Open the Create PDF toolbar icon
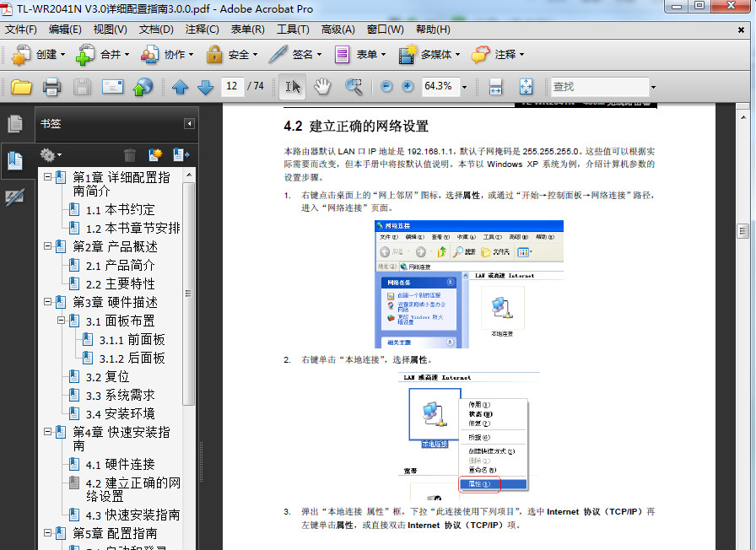The width and height of the screenshot is (756, 550). point(20,55)
